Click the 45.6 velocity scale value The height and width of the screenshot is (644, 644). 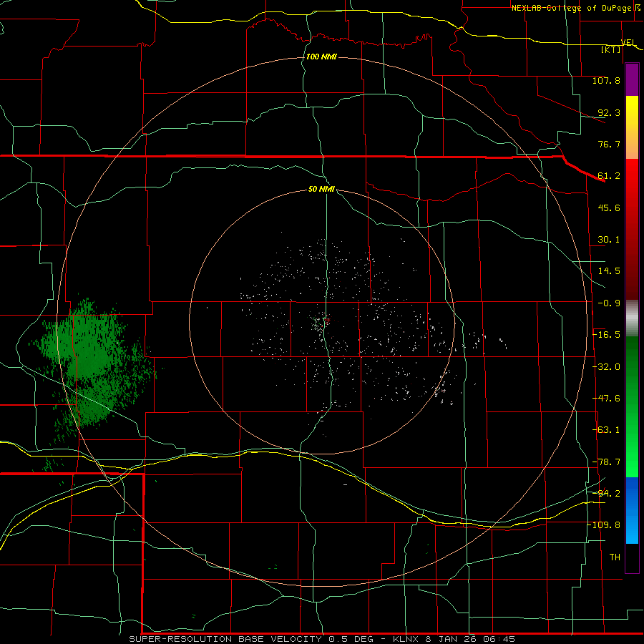[609, 208]
